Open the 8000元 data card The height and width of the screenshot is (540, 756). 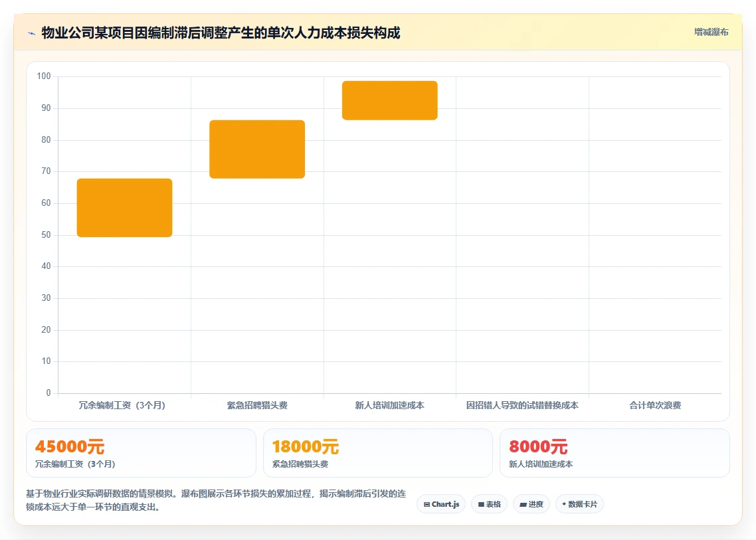(x=614, y=453)
